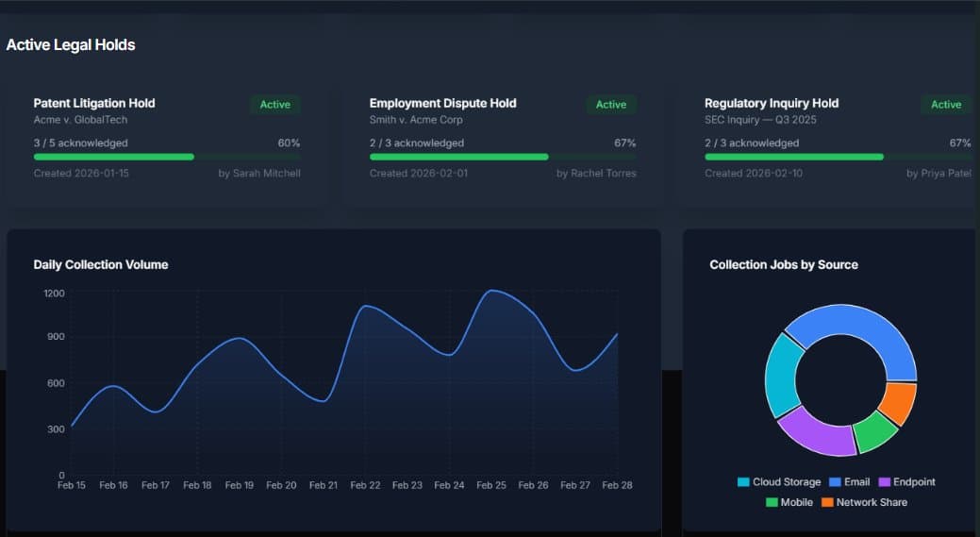Click the green Mobile donut segment
The width and height of the screenshot is (980, 537).
point(875,431)
